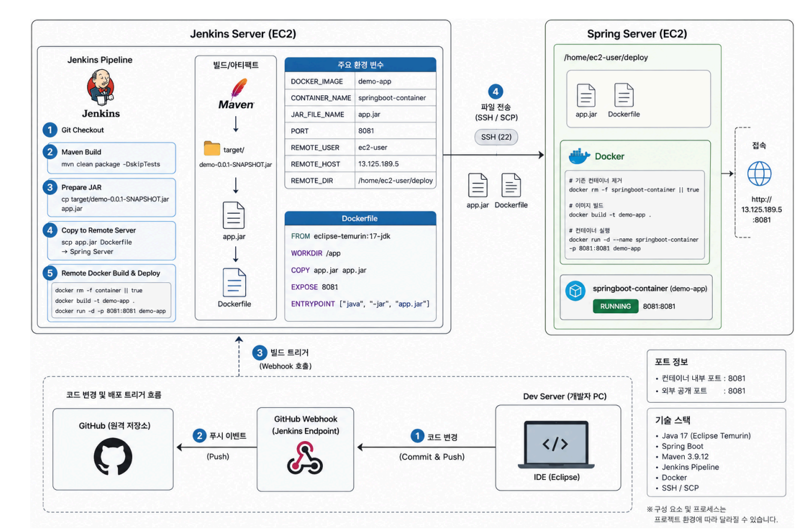Select the yellow target/ folder icon
This screenshot has width=812, height=530.
click(x=212, y=148)
